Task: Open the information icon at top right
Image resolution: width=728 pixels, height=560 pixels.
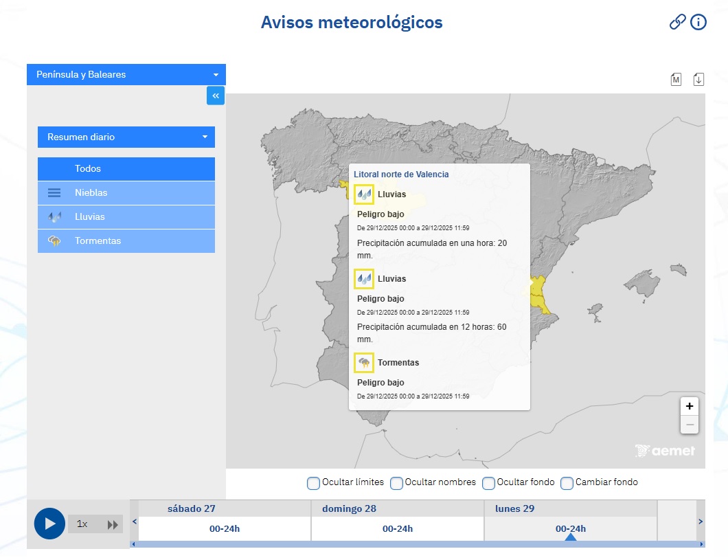Action: [x=698, y=22]
